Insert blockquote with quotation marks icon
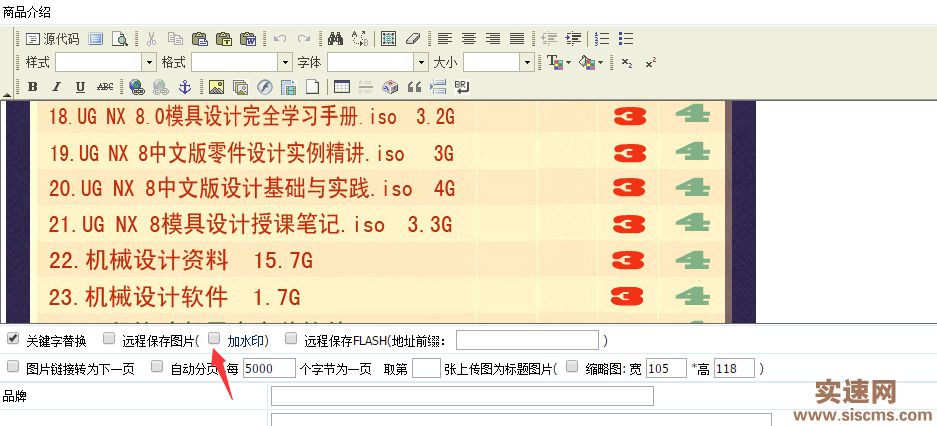Screen dimensions: 937x426 click(x=414, y=87)
